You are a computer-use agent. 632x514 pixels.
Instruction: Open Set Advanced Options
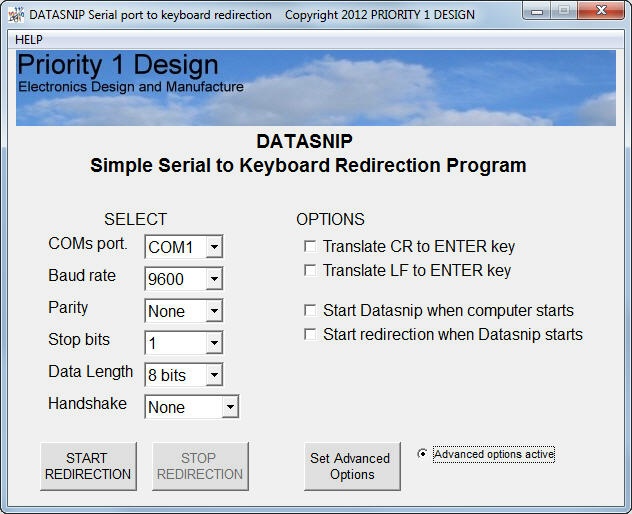[352, 466]
